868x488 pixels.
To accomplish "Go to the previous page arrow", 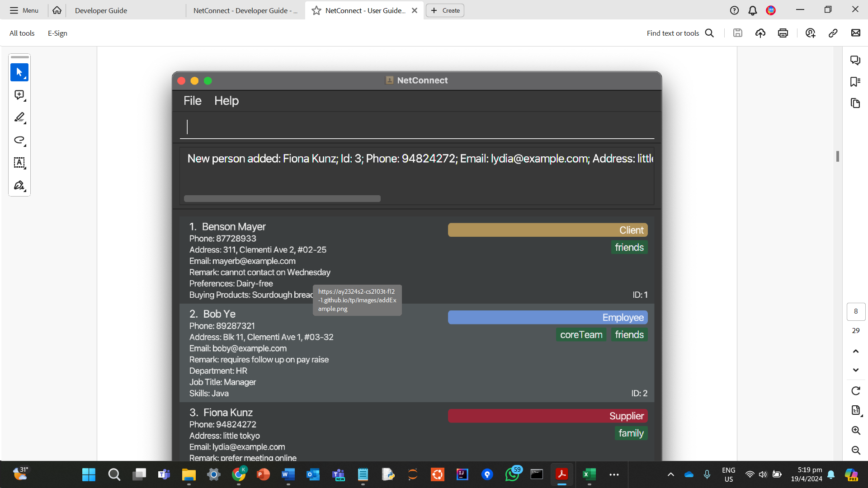I will pos(855,351).
